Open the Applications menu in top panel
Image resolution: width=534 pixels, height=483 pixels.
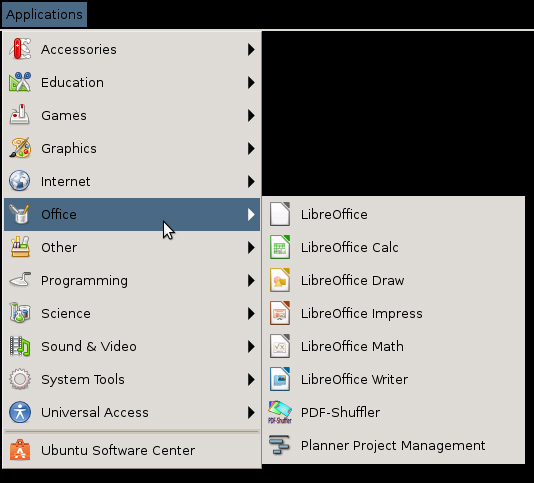tap(44, 14)
